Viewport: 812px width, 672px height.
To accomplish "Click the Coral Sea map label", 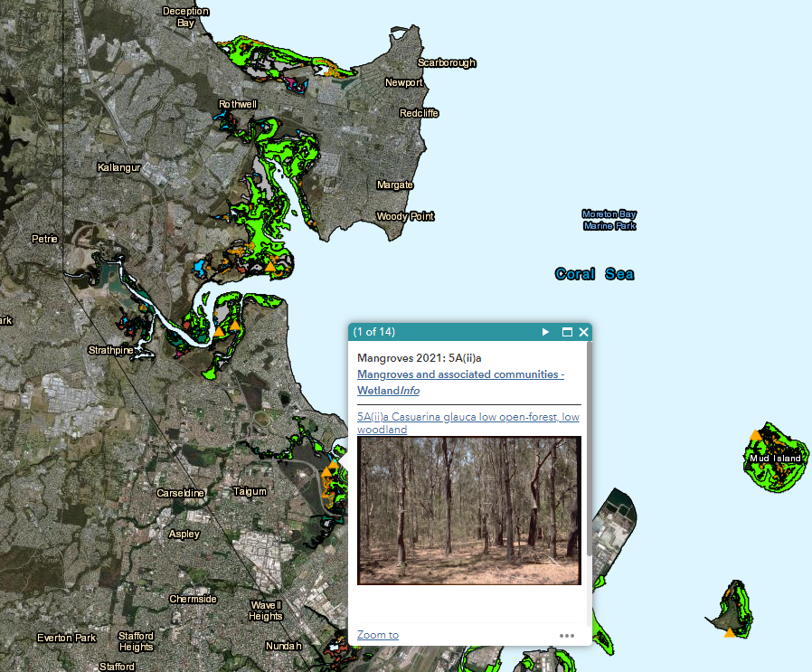I will point(594,274).
